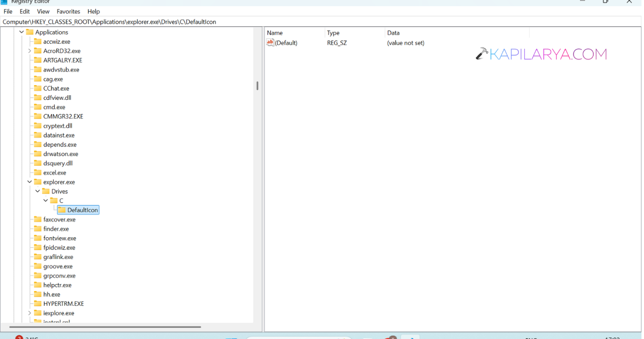The width and height of the screenshot is (644, 339).
Task: Collapse the Applications key
Action: click(22, 32)
